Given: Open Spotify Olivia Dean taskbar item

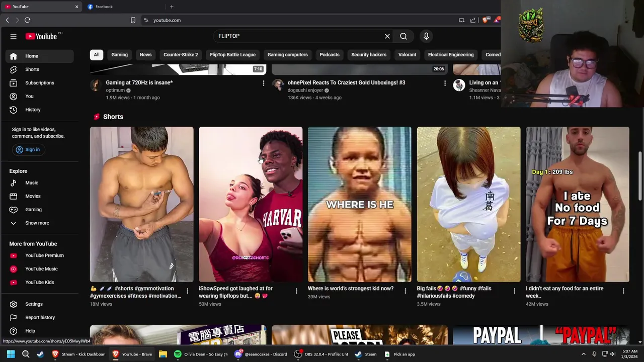Looking at the screenshot, I should pyautogui.click(x=201, y=354).
